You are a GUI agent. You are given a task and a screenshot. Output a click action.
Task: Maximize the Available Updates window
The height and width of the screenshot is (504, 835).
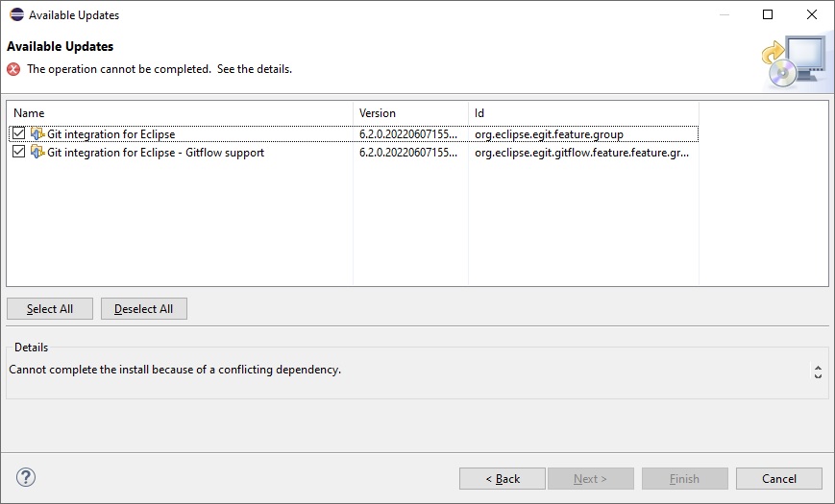(x=768, y=14)
